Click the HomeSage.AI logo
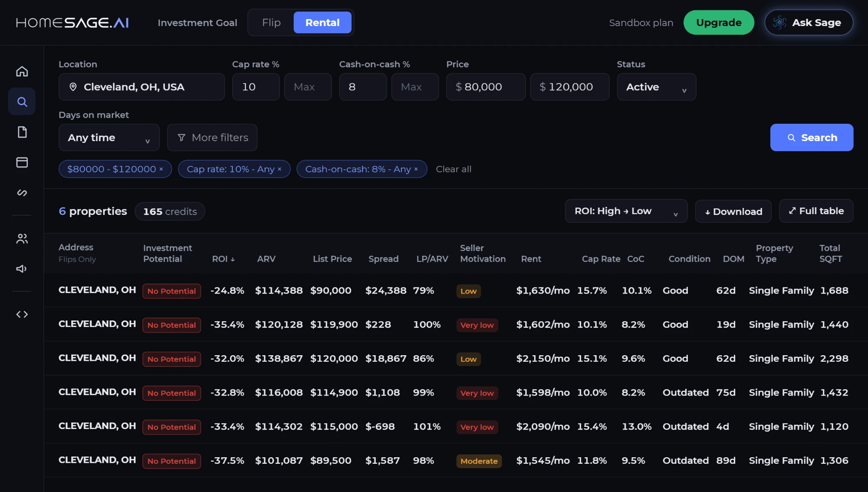 click(x=72, y=23)
